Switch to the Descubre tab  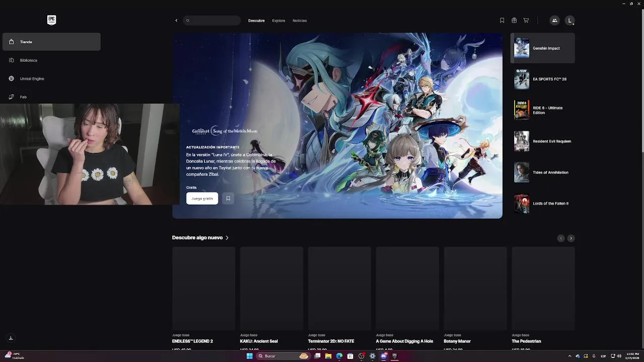point(256,21)
